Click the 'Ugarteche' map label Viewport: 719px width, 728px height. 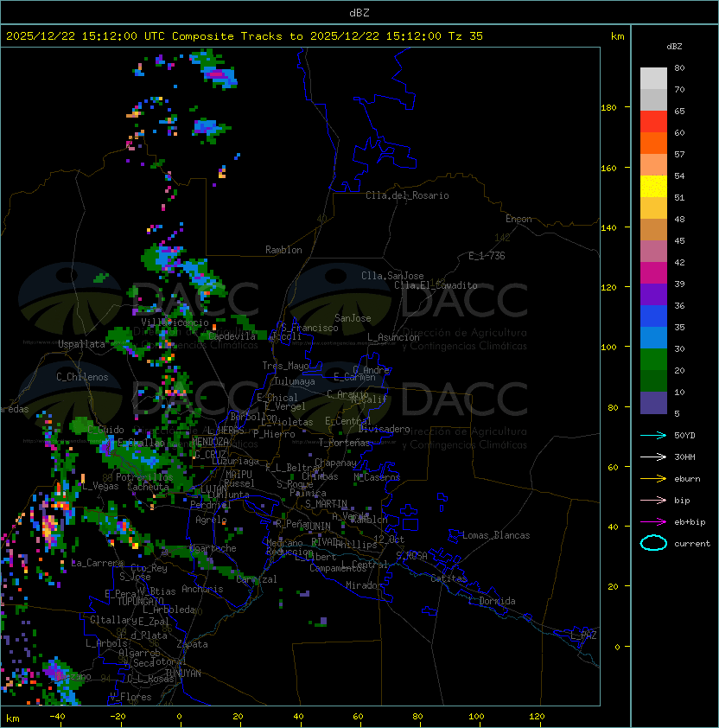pos(213,548)
